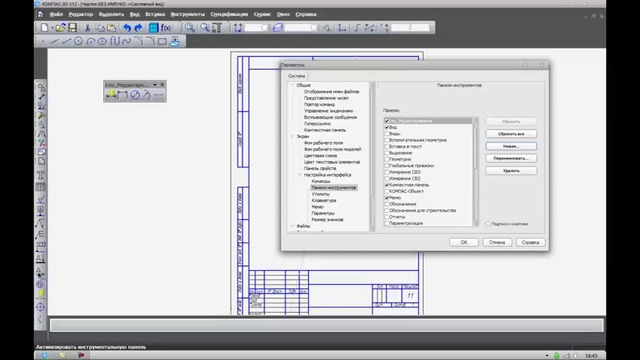Collapse the 'Общие' tree node
The height and width of the screenshot is (360, 640).
point(292,85)
